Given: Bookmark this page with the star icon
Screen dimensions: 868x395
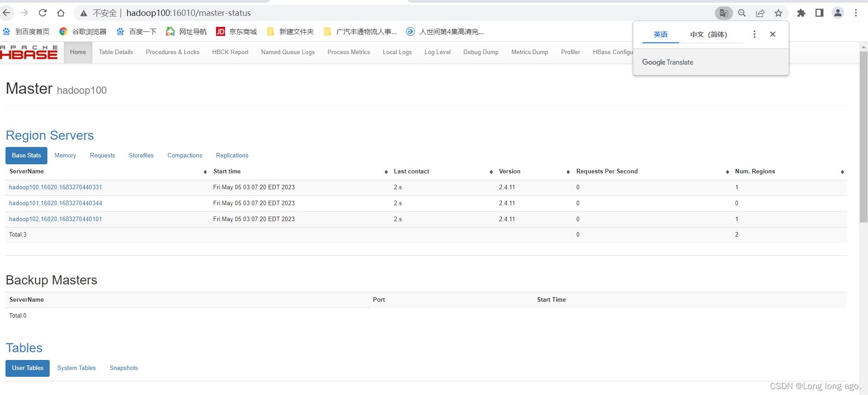Looking at the screenshot, I should 778,13.
